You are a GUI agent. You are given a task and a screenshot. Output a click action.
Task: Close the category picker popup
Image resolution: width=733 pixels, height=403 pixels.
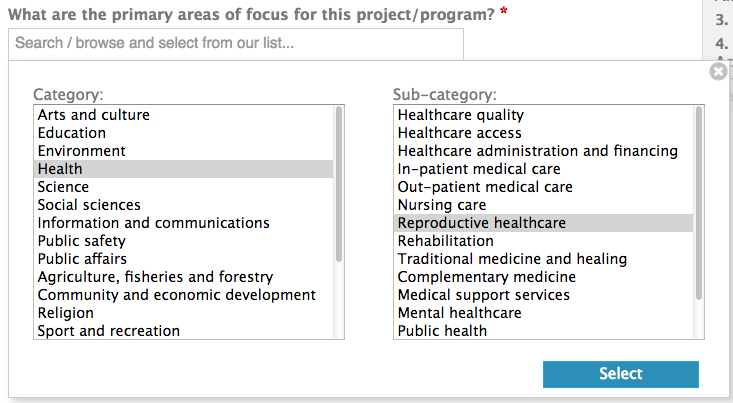click(x=718, y=72)
